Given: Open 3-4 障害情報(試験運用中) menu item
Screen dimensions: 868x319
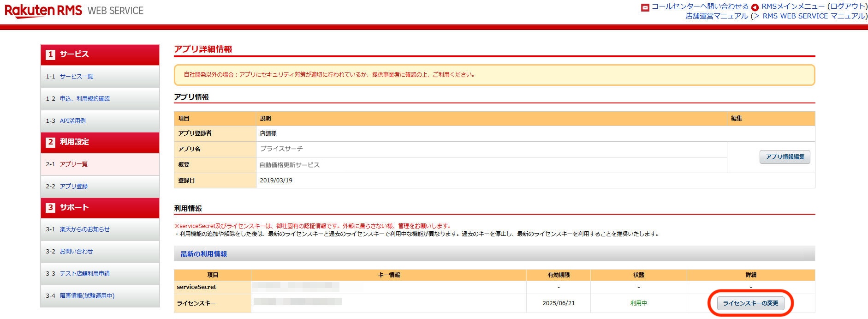Looking at the screenshot, I should [87, 296].
